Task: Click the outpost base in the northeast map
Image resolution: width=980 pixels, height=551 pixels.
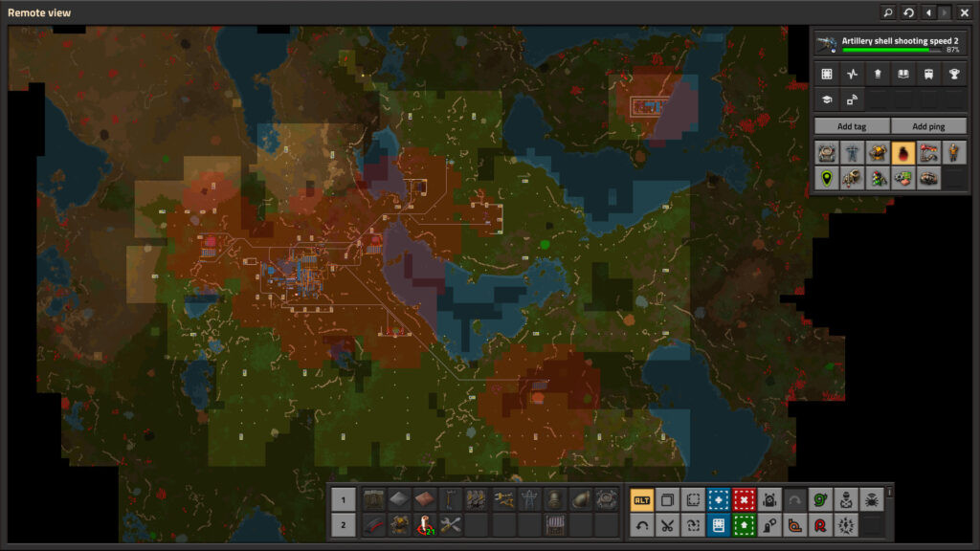Action: pyautogui.click(x=650, y=107)
